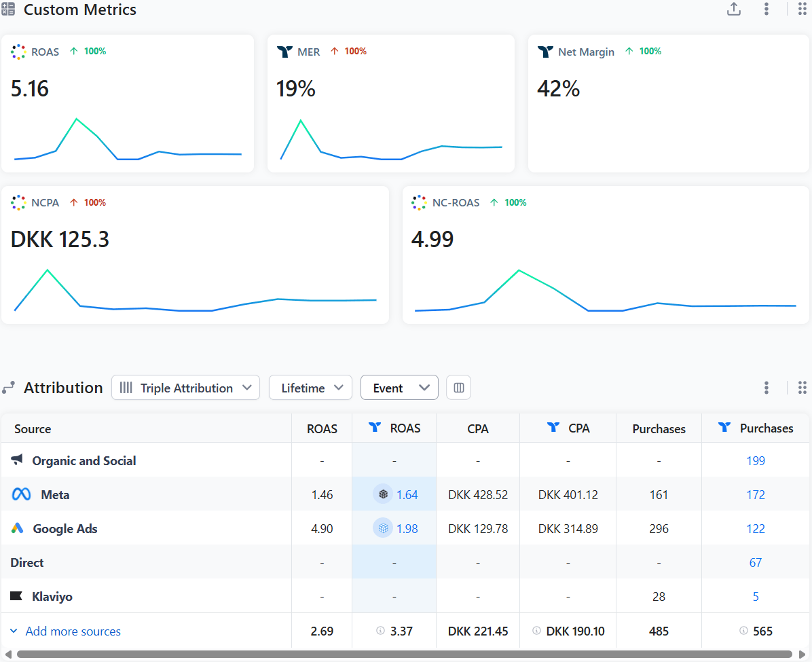Open the Meta source row

405,494
